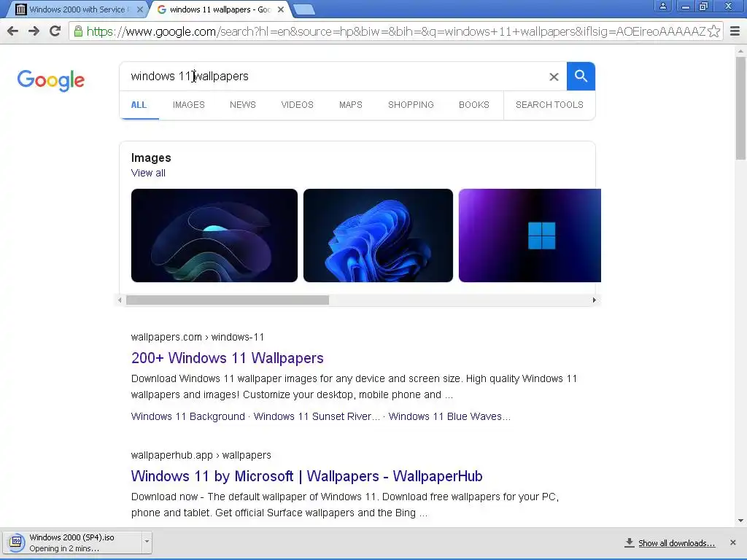Open the Windows 11 Sunset River sublink
Image resolution: width=747 pixels, height=560 pixels.
point(317,416)
